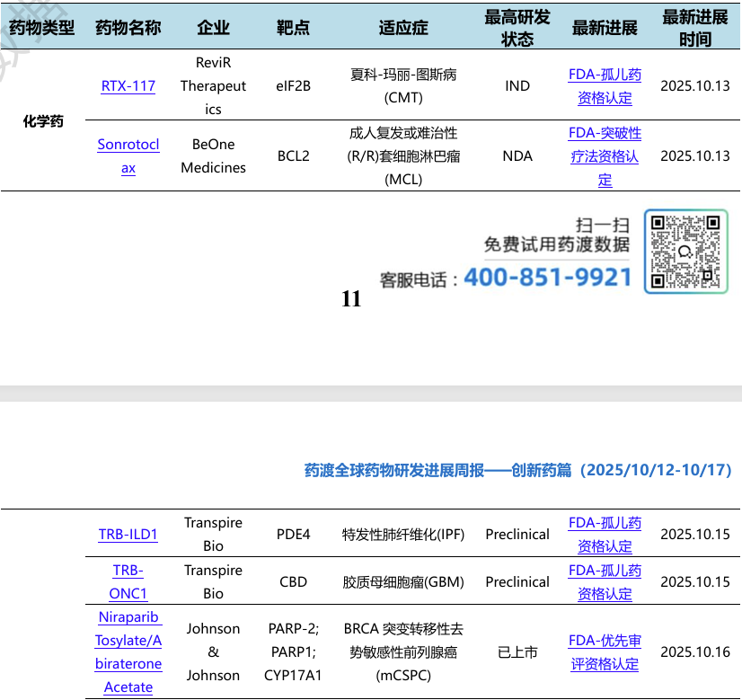Open the TRB-ONC1 drug link
Image resolution: width=742 pixels, height=700 pixels.
pyautogui.click(x=128, y=581)
